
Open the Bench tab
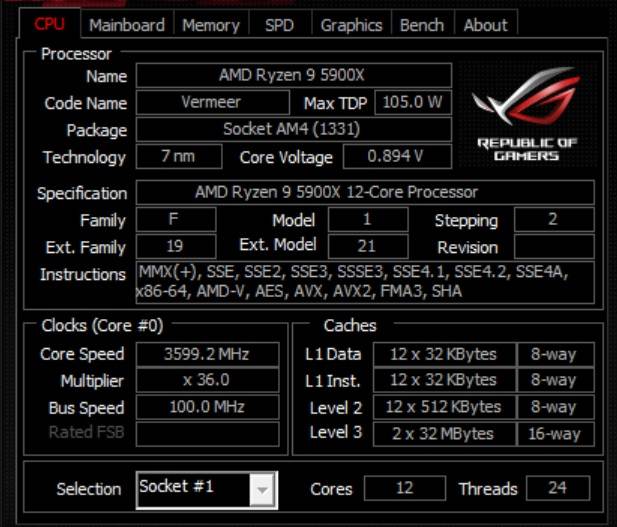[421, 25]
